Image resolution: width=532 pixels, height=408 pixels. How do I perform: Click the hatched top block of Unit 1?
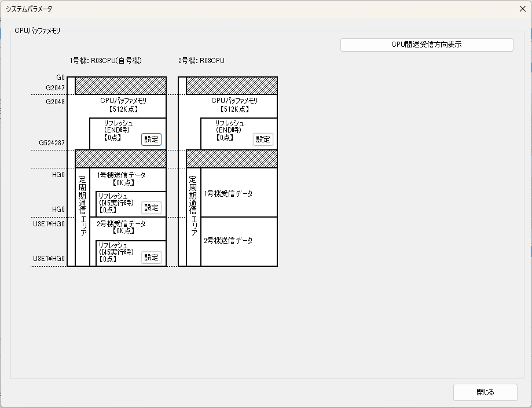click(120, 86)
